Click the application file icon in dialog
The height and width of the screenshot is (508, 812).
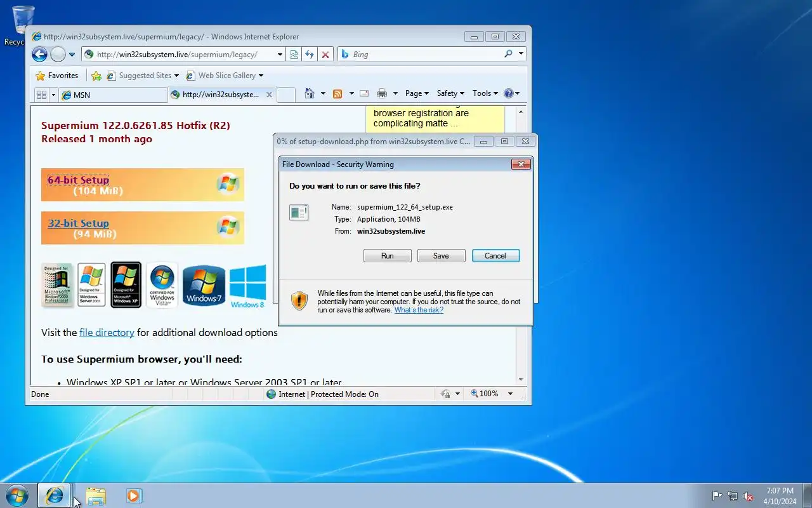(299, 212)
